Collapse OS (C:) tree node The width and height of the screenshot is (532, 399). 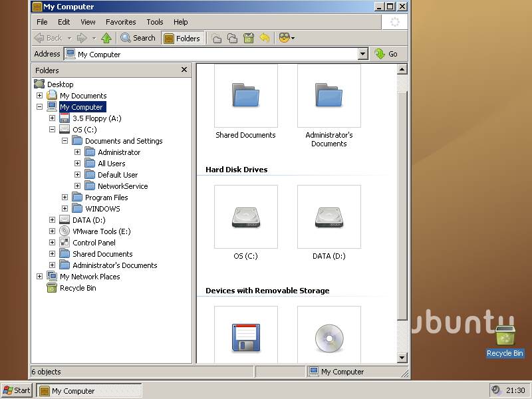point(52,129)
